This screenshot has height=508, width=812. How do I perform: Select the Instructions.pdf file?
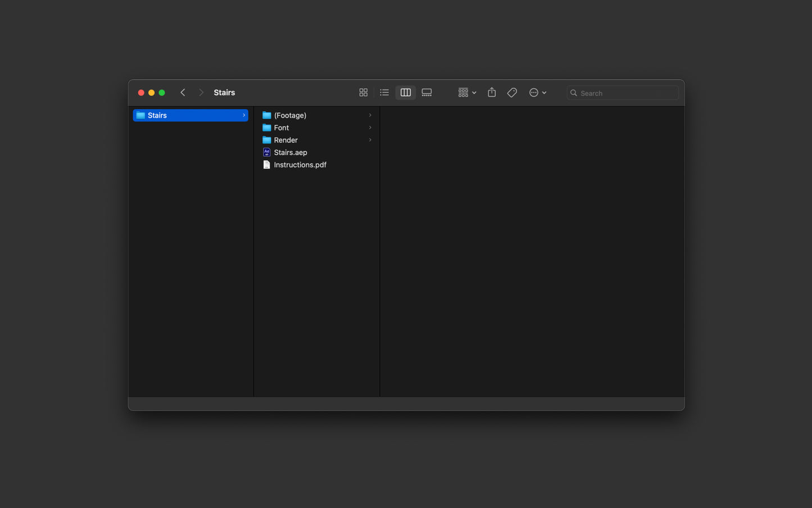317,165
